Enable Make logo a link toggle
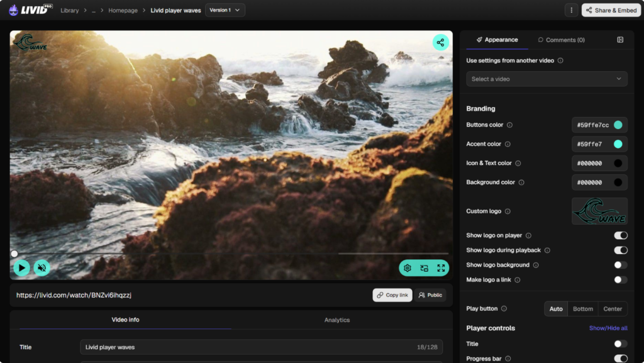The height and width of the screenshot is (363, 644). point(621,279)
